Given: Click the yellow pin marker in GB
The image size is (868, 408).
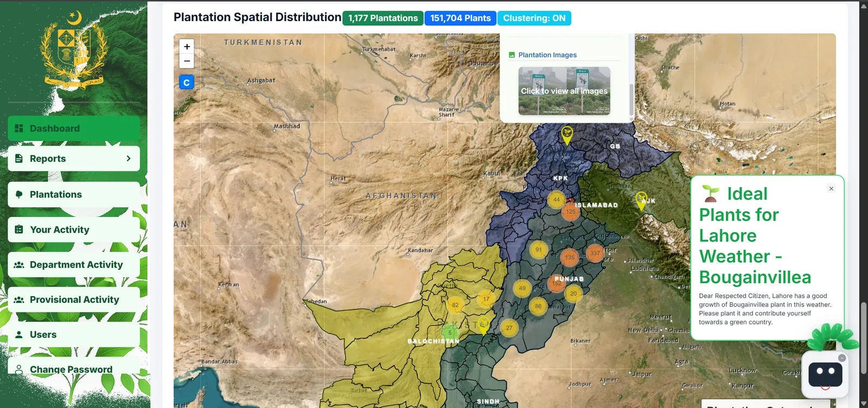Looking at the screenshot, I should point(567,135).
